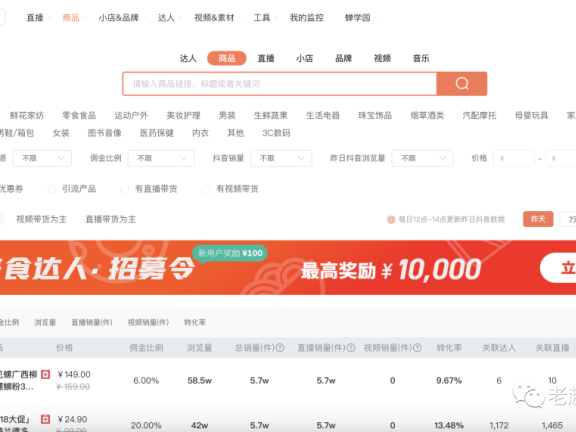Image resolution: width=576 pixels, height=432 pixels.
Task: Click the 昨天 date range button
Action: 538,219
